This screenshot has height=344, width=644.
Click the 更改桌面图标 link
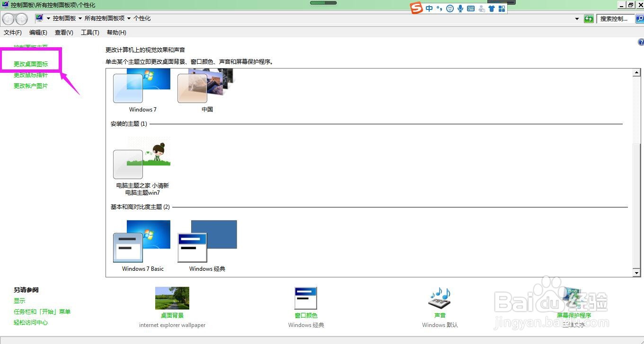tap(31, 64)
